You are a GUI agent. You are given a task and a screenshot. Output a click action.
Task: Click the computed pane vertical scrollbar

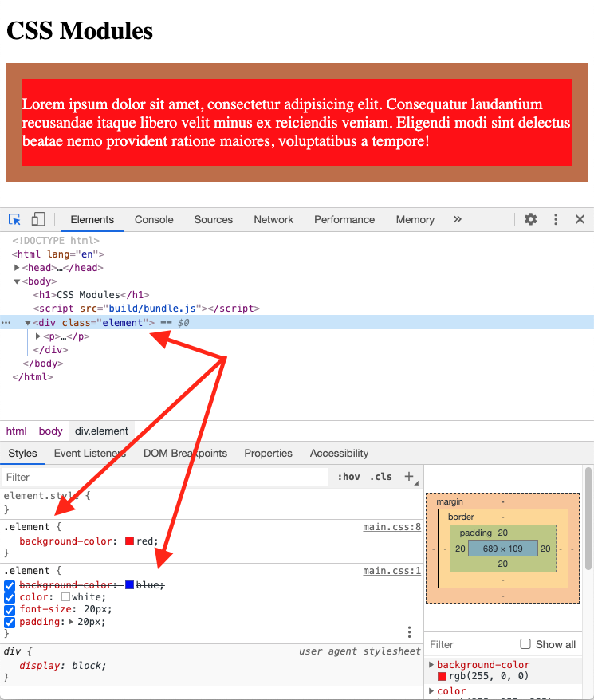[588, 518]
